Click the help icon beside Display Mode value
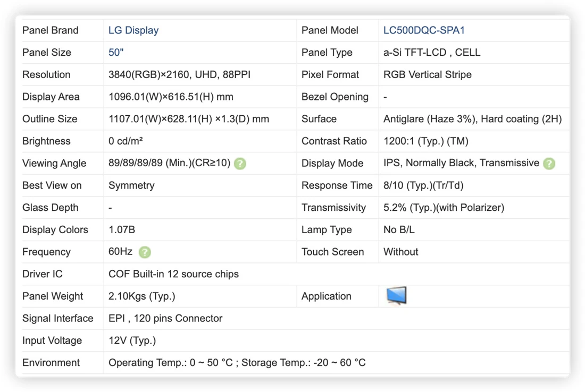This screenshot has width=585, height=392. (x=549, y=164)
